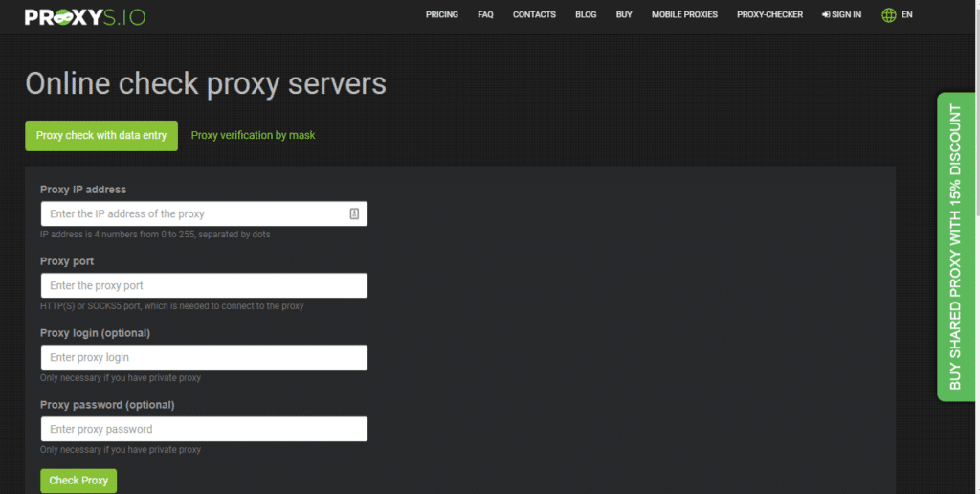Screen dimensions: 980x494
Task: Click the globe language icon
Action: click(888, 15)
